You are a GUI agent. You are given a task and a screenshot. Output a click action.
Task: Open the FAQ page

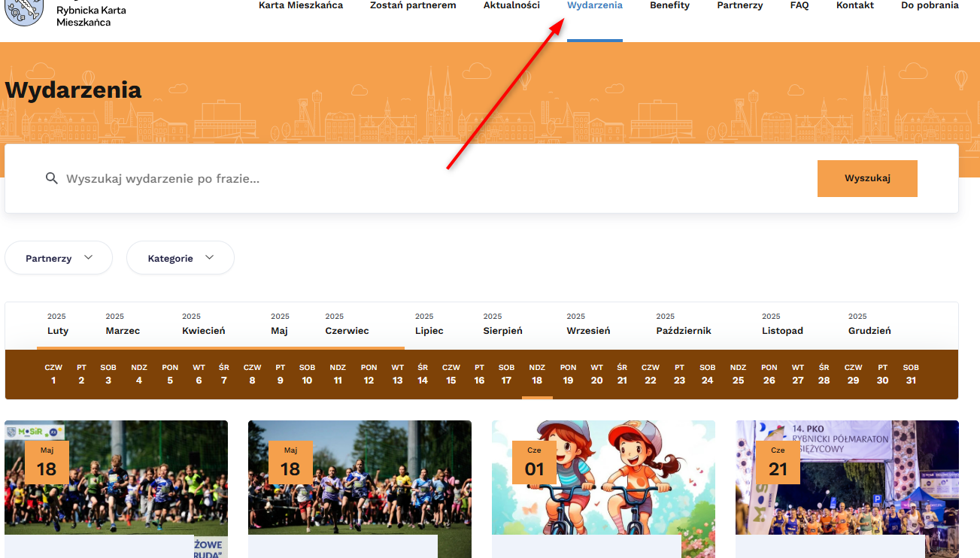(799, 5)
